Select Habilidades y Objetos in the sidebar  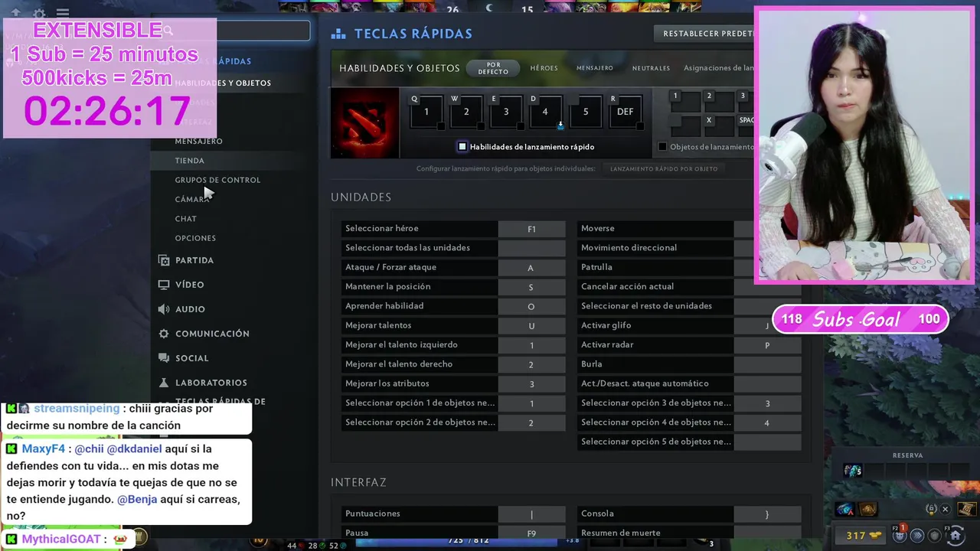[223, 83]
